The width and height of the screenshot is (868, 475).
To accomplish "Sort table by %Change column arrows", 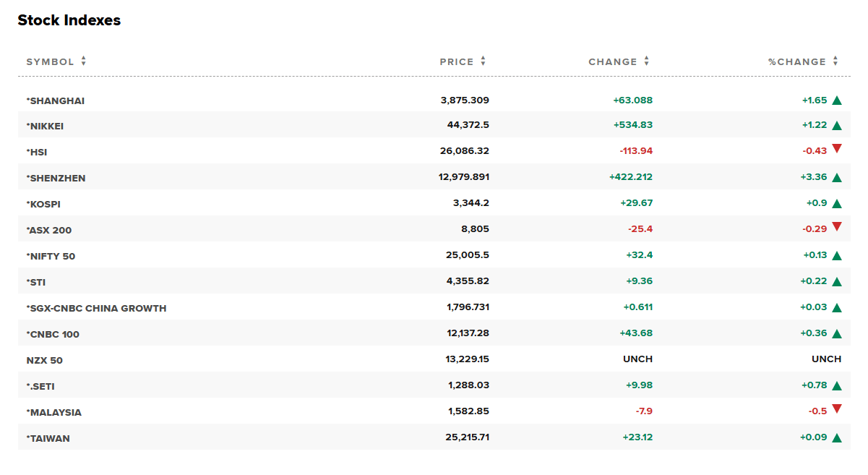I will point(835,61).
